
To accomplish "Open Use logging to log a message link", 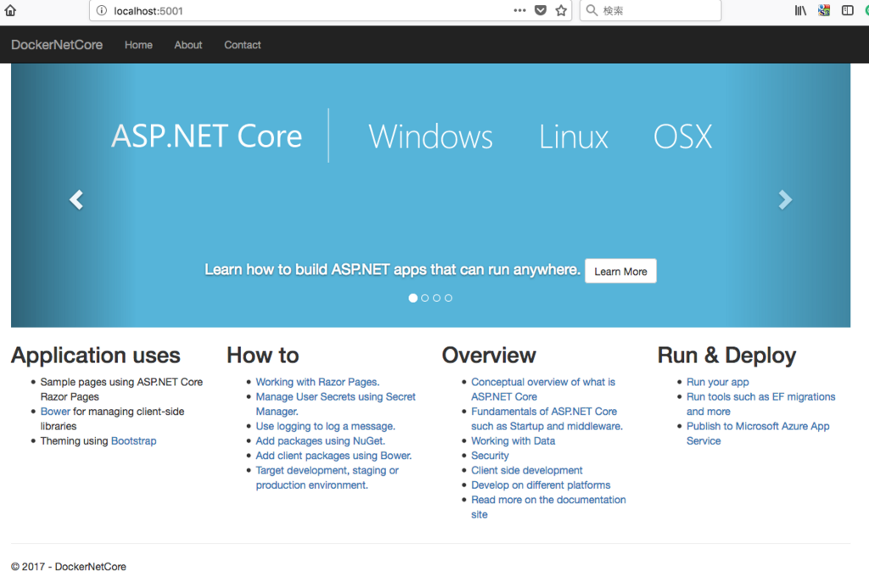I will tap(325, 426).
